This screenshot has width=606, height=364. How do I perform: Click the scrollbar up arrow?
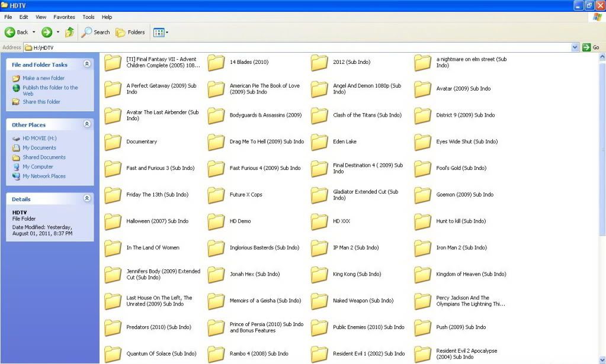tap(602, 57)
